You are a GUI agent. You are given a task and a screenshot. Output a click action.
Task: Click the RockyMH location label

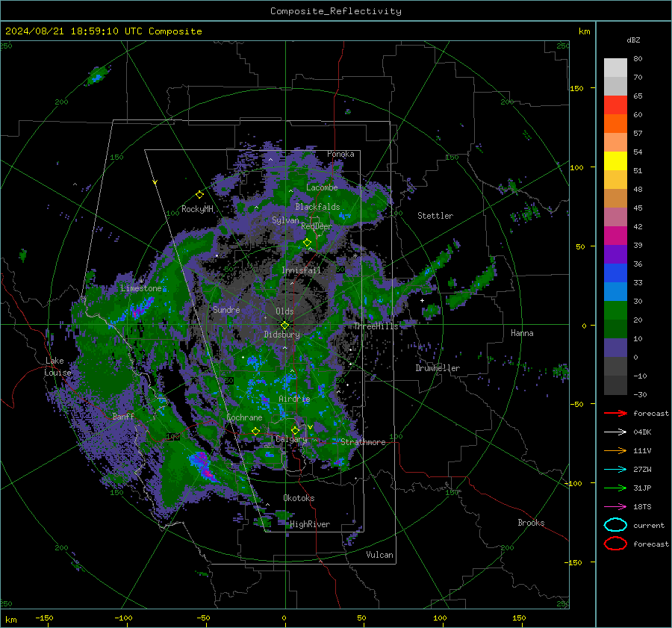pyautogui.click(x=197, y=209)
